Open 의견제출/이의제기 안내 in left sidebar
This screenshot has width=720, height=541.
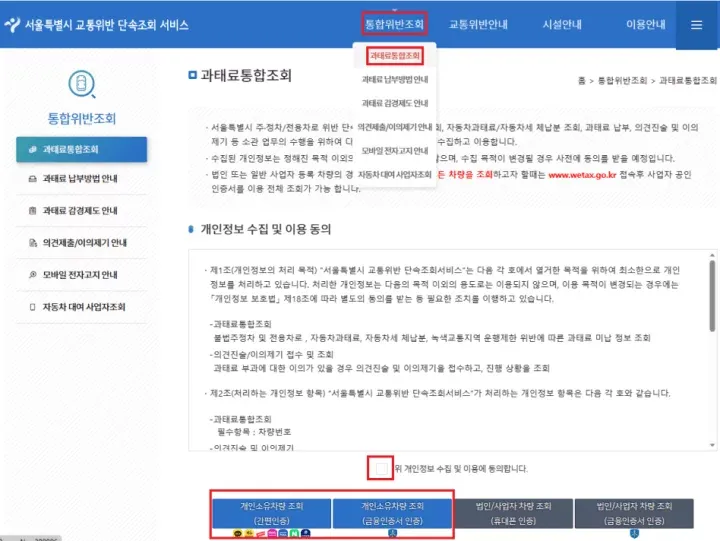coord(82,243)
